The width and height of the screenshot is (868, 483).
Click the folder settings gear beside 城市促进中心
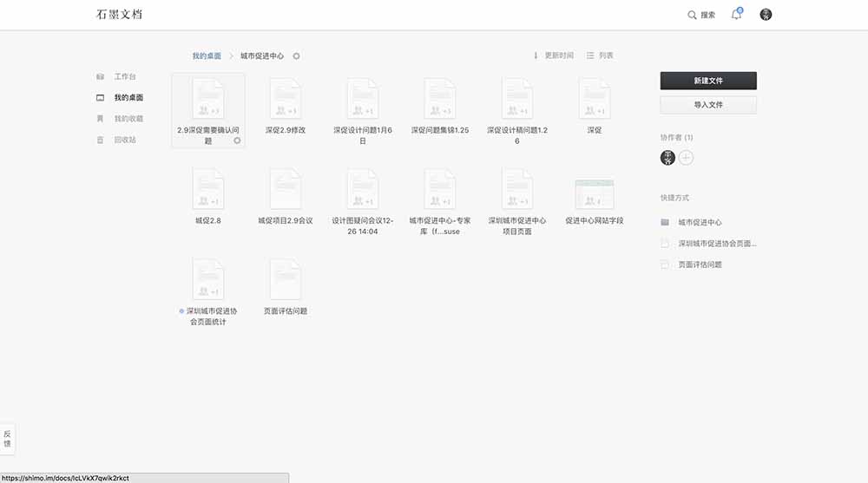(x=296, y=55)
